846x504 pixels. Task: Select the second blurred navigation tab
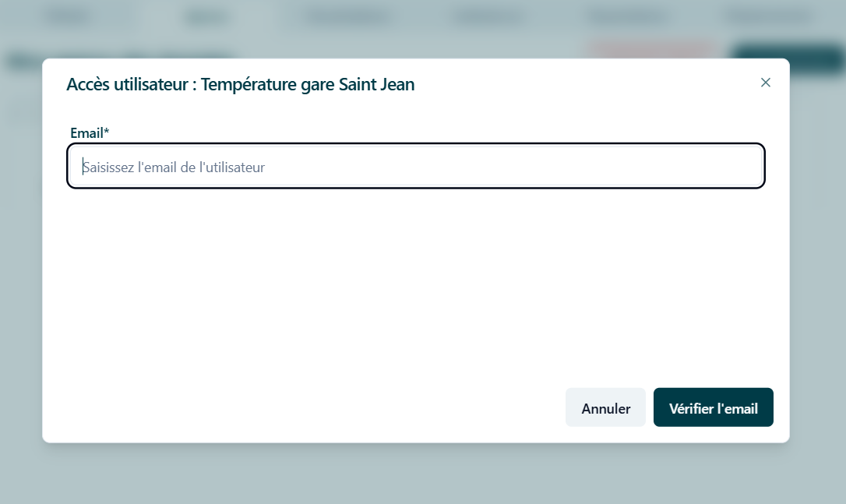pos(206,16)
